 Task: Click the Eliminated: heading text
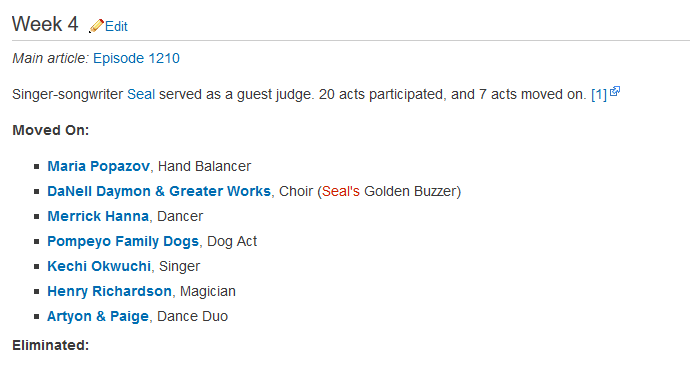pos(51,345)
